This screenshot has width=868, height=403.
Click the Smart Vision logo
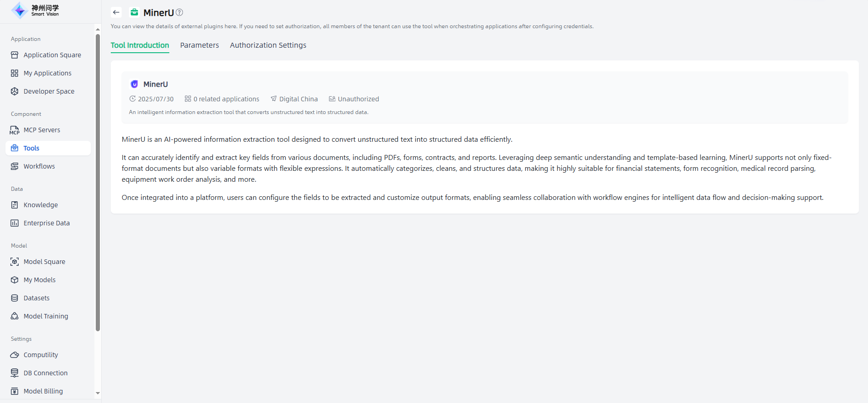35,10
